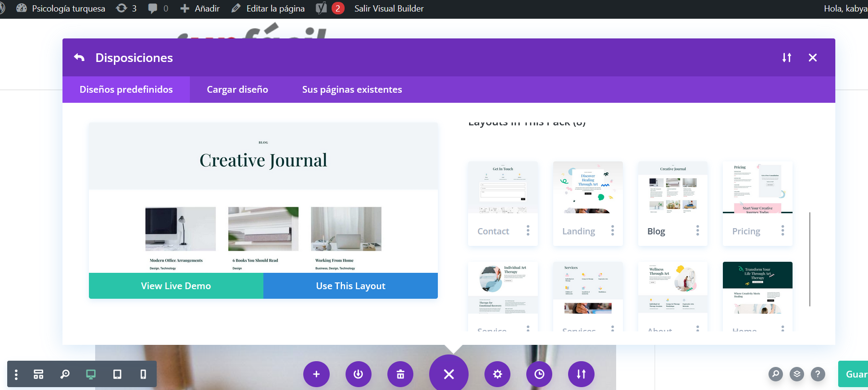Select the Blog layout thumbnail

(x=673, y=187)
